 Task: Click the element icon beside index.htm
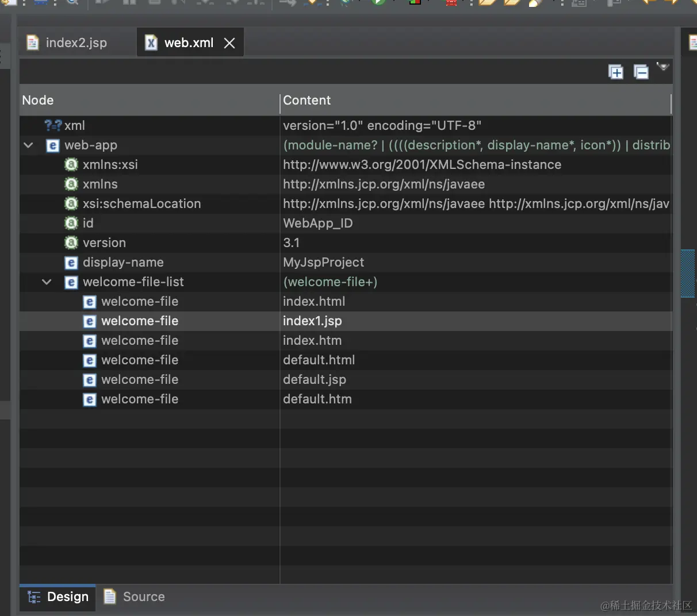click(90, 341)
